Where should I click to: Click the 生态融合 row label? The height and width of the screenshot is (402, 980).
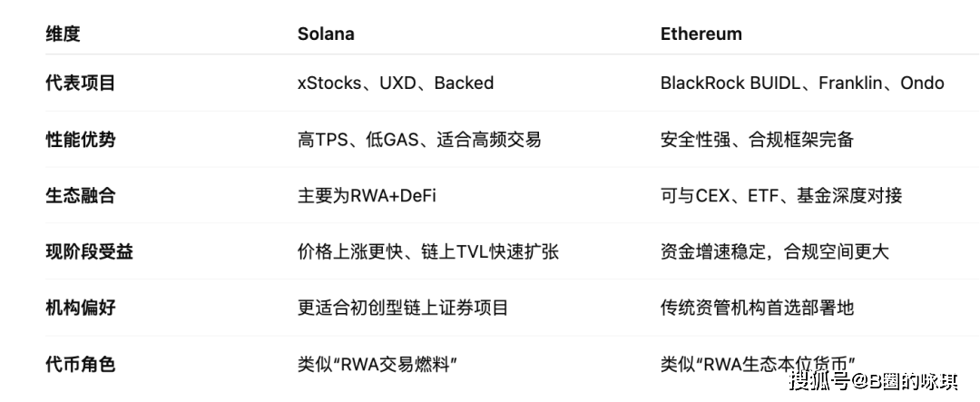coord(81,195)
